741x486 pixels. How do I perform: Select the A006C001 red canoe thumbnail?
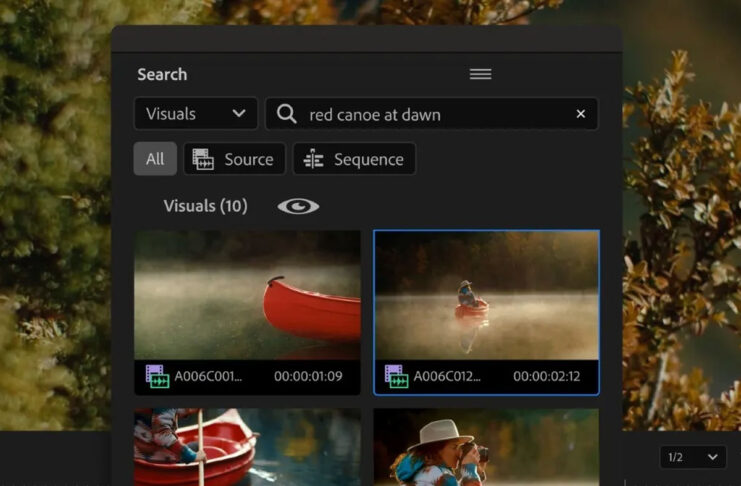point(247,295)
